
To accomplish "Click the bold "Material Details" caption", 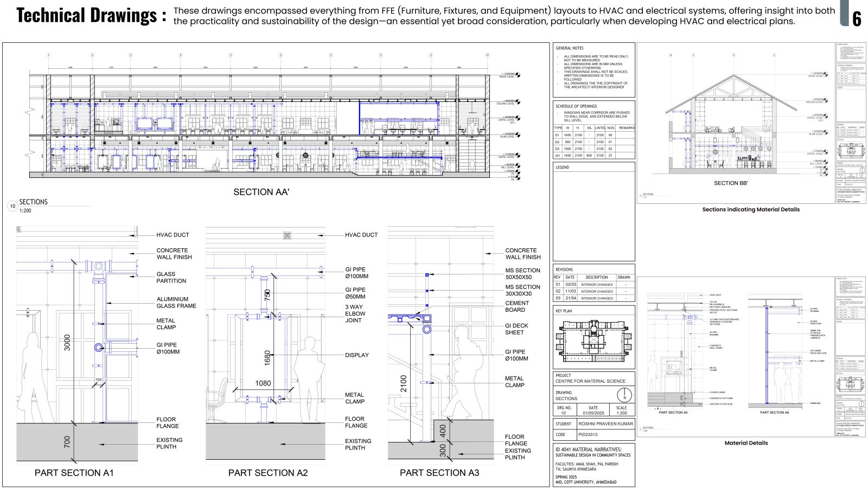I will click(x=746, y=443).
